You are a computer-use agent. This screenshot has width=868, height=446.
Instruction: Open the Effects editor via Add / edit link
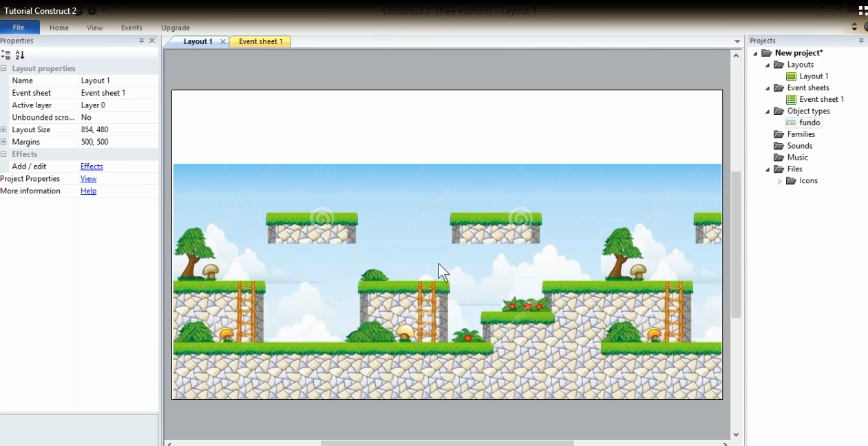pyautogui.click(x=92, y=166)
